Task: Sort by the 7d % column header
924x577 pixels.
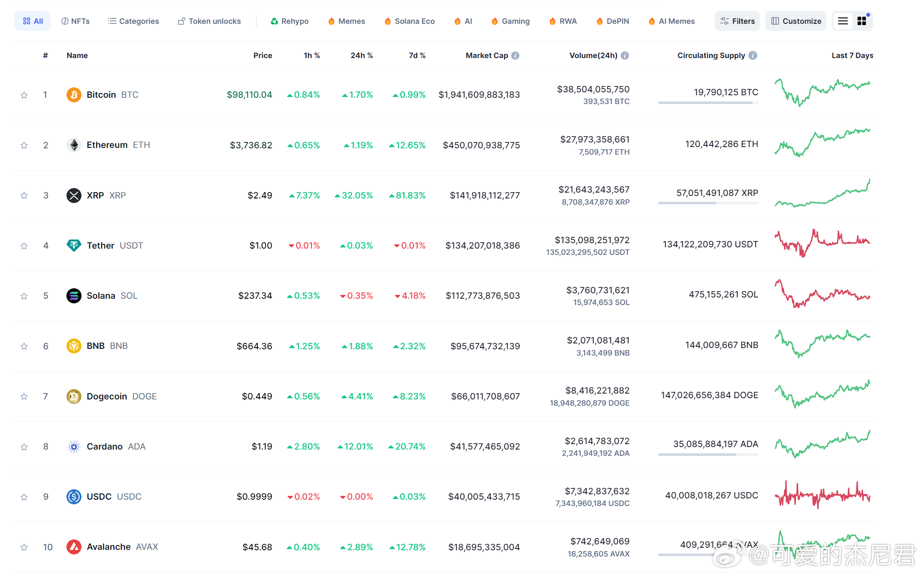Action: point(417,56)
